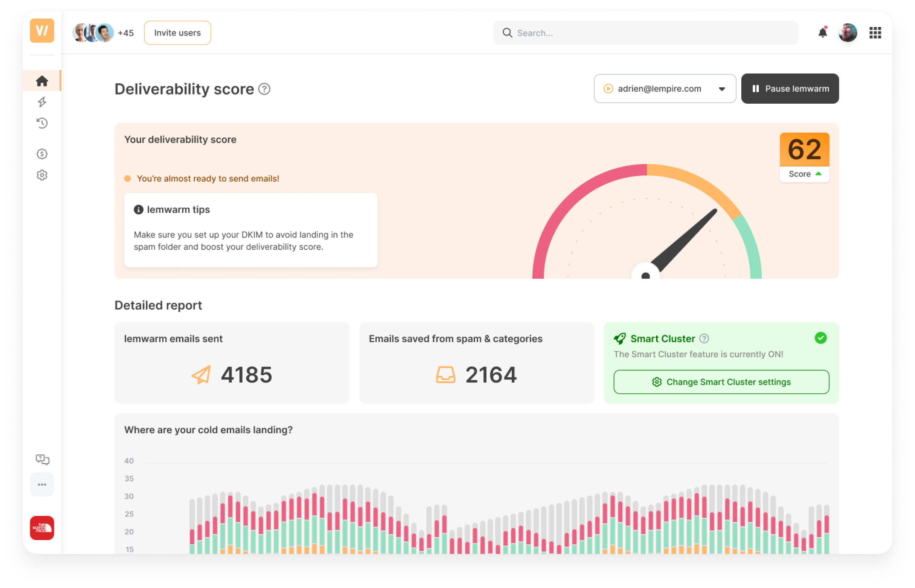Pause lemwarm with the dark button
This screenshot has width=915, height=588.
coord(790,88)
